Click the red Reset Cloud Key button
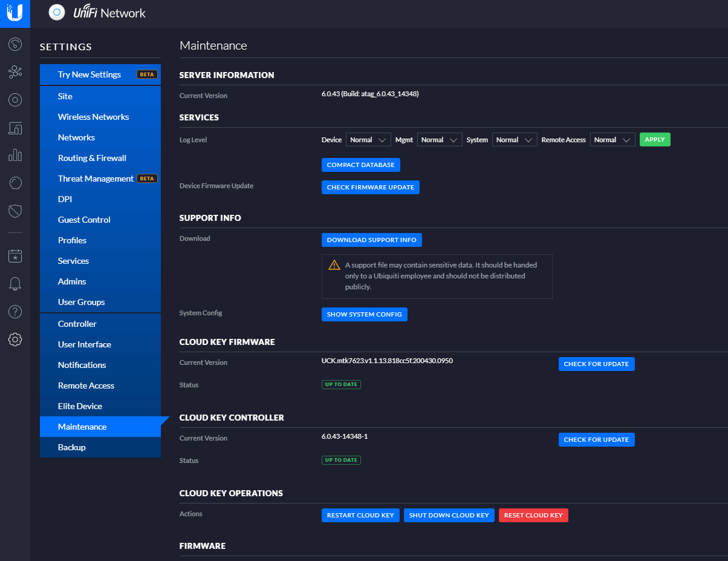The image size is (728, 561). (x=533, y=516)
